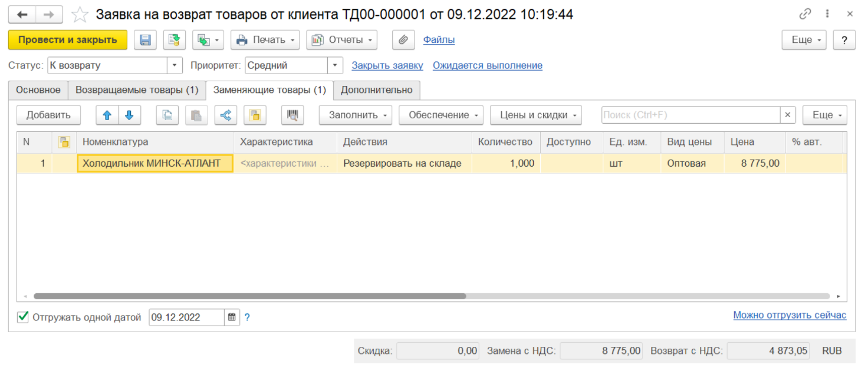Expand the Приоритет dropdown list
This screenshot has width=868, height=371.
(x=335, y=65)
